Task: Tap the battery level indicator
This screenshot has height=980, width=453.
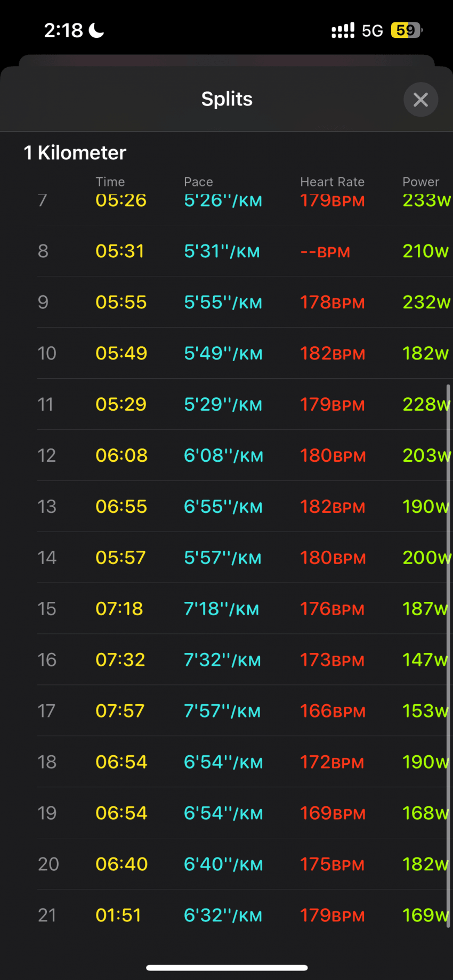Action: 407,30
